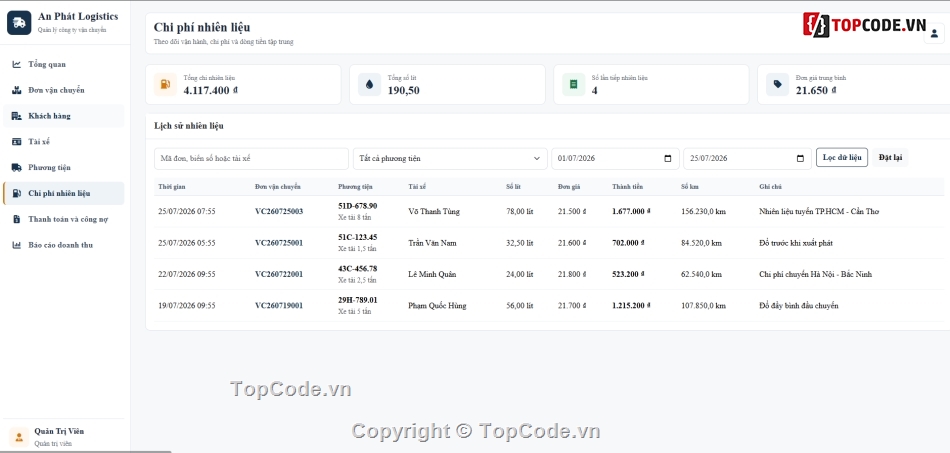The height and width of the screenshot is (453, 950).
Task: Open calendar picker for 25/07/2026 date
Action: (800, 159)
